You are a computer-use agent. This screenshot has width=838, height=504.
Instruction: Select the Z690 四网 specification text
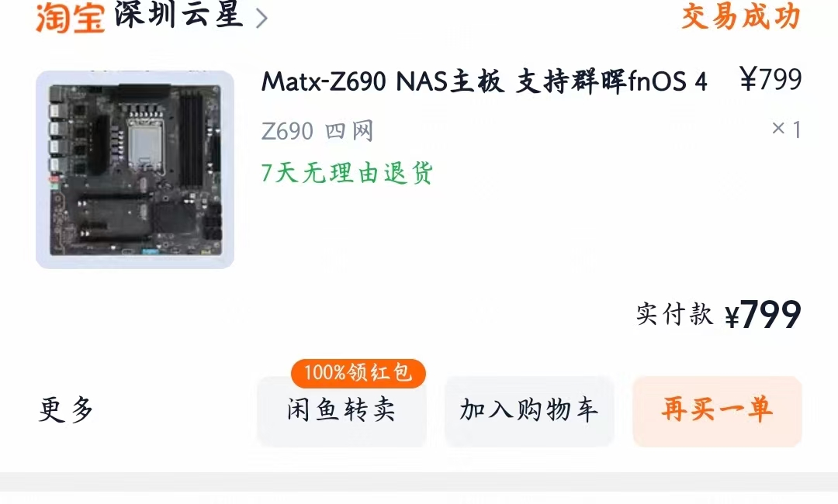317,131
